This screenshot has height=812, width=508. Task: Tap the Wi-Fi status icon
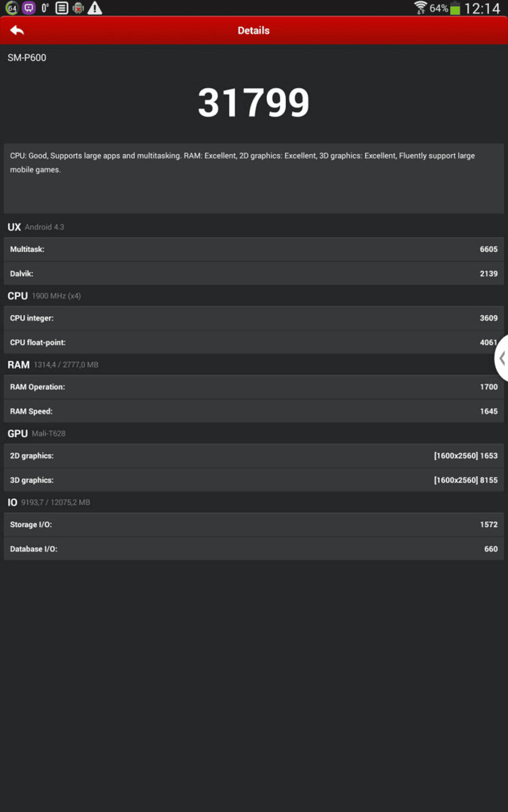(421, 8)
